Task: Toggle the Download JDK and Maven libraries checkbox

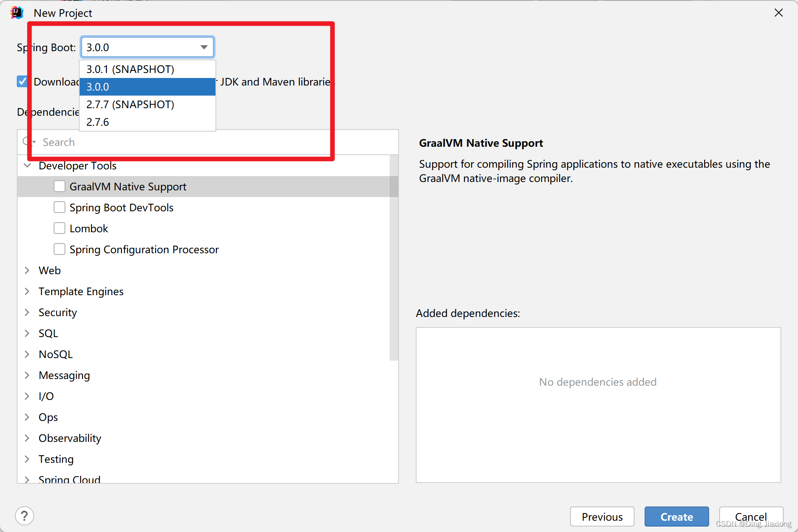Action: tap(22, 81)
